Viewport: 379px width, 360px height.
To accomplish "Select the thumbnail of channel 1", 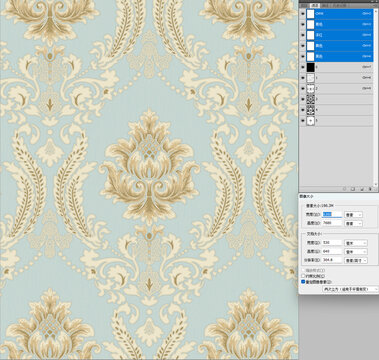I will click(x=311, y=78).
